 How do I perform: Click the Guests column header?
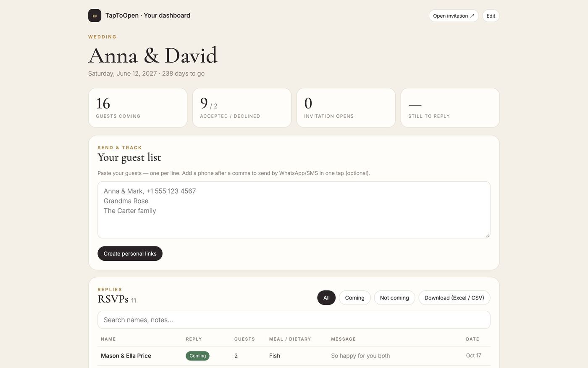click(244, 339)
